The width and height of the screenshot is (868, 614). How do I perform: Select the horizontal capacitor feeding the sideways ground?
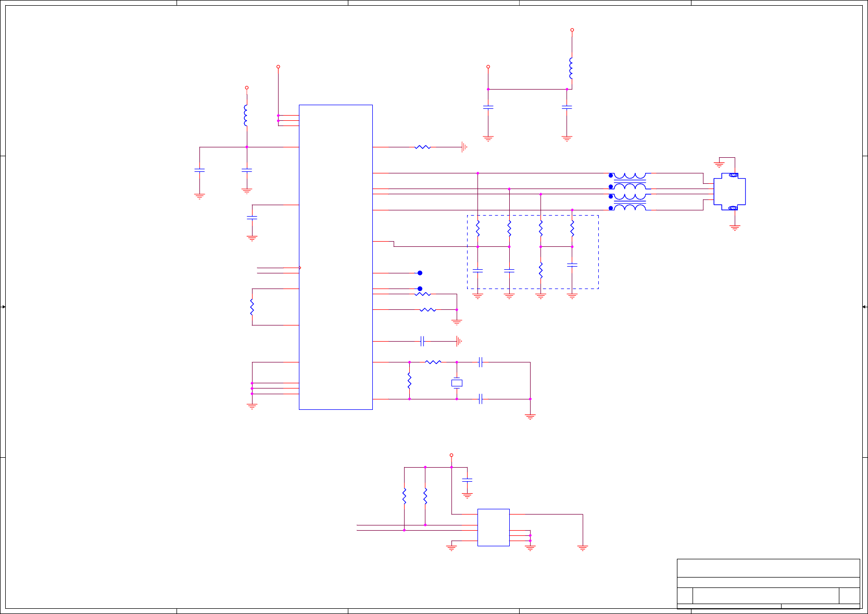(x=423, y=341)
